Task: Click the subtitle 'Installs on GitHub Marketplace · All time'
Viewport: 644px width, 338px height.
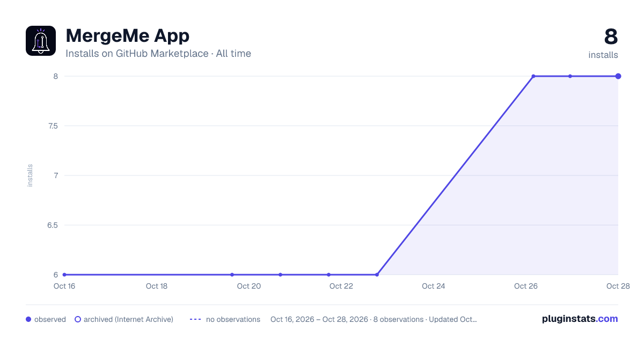Action: pos(158,54)
